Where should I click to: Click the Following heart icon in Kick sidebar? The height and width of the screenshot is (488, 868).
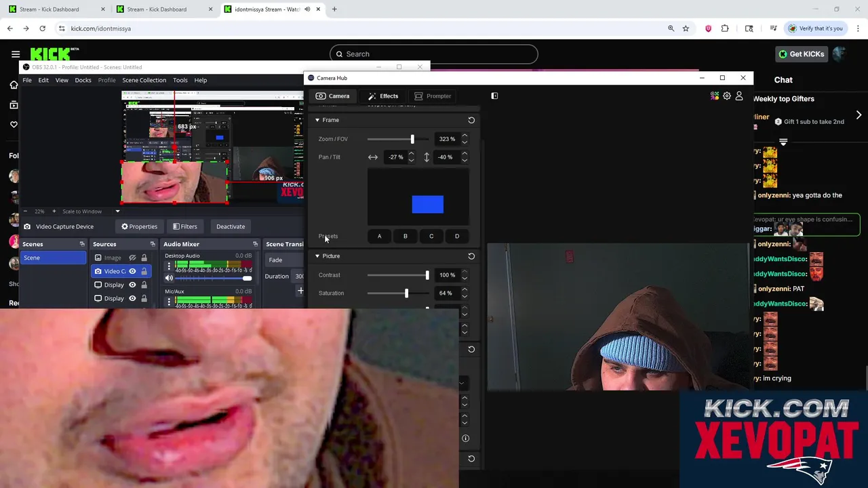click(14, 125)
